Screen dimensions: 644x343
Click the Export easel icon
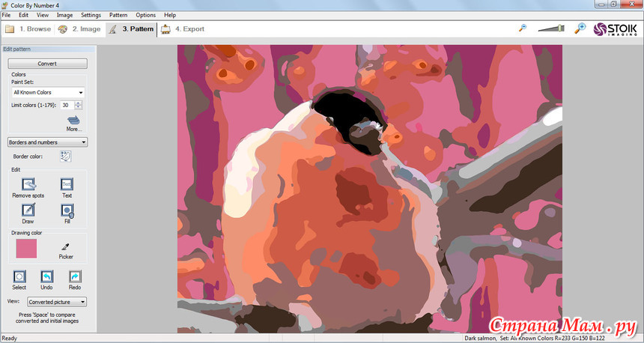click(x=165, y=29)
